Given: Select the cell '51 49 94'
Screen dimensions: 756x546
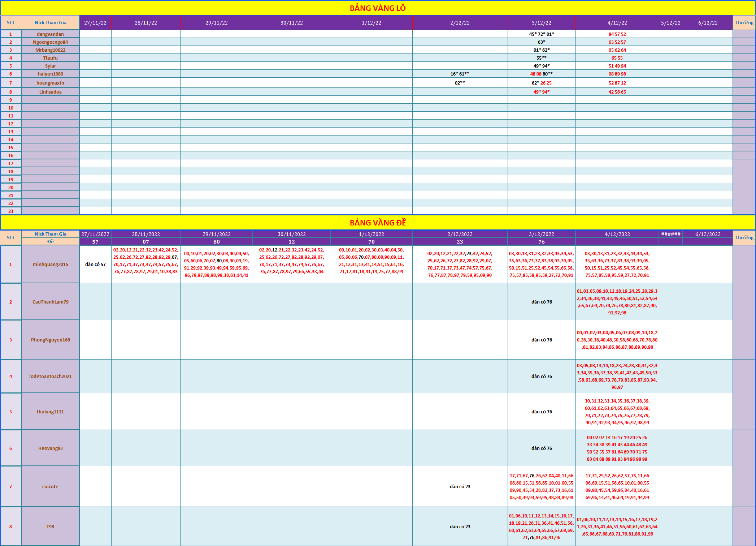Looking at the screenshot, I should click(x=617, y=66).
